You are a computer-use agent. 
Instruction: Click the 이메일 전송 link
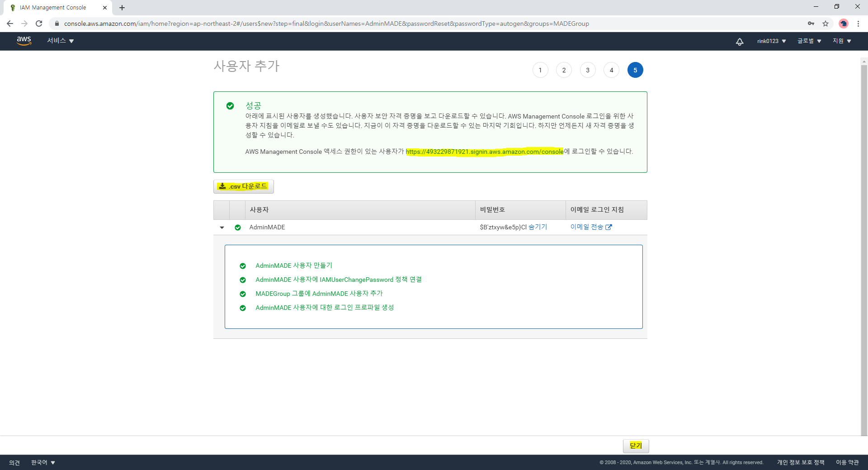pos(587,227)
